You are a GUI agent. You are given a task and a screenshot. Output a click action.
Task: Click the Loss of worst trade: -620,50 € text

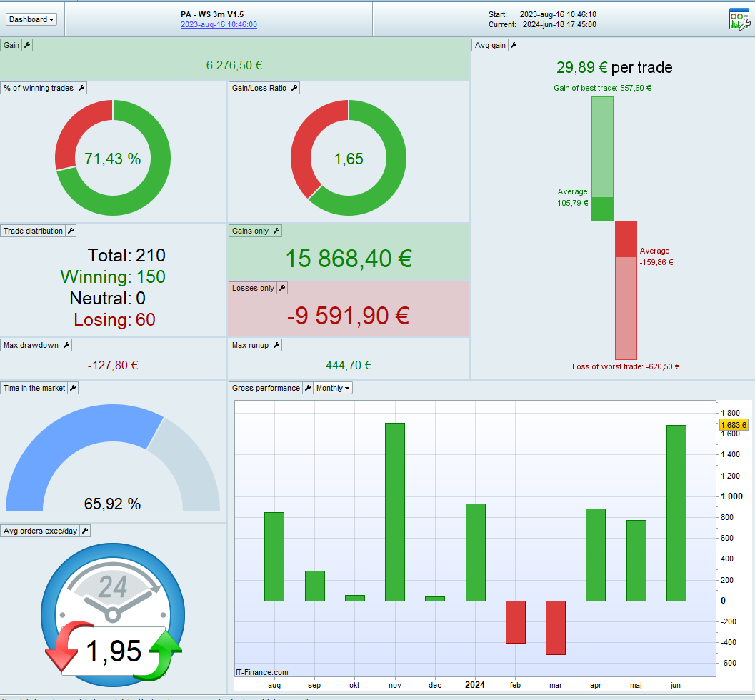pyautogui.click(x=626, y=367)
